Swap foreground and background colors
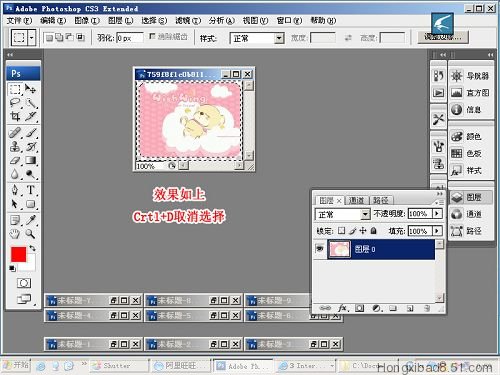The width and height of the screenshot is (500, 375). click(32, 248)
